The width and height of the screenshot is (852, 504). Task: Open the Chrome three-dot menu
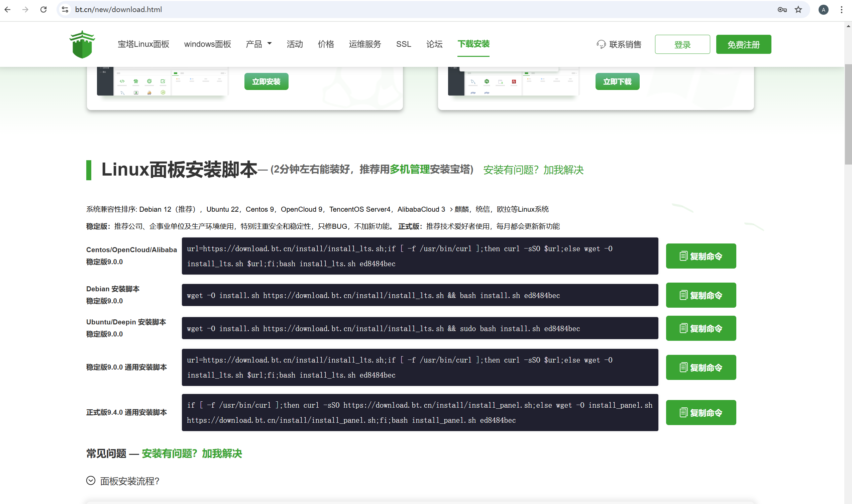(841, 9)
